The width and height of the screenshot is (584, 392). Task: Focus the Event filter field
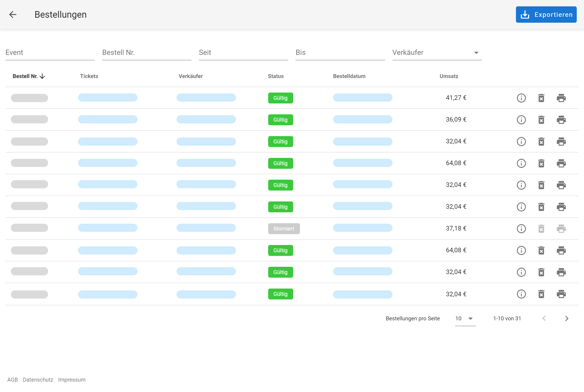tap(50, 52)
